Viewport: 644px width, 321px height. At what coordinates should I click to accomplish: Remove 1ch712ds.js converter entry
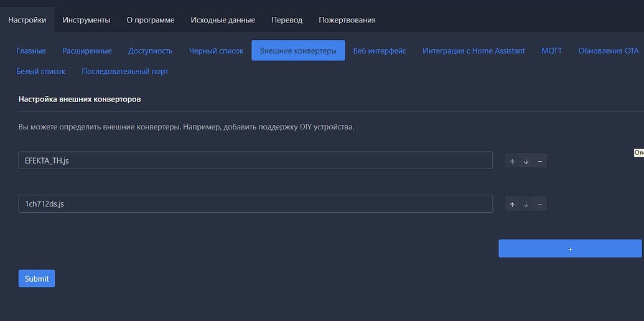(x=539, y=205)
